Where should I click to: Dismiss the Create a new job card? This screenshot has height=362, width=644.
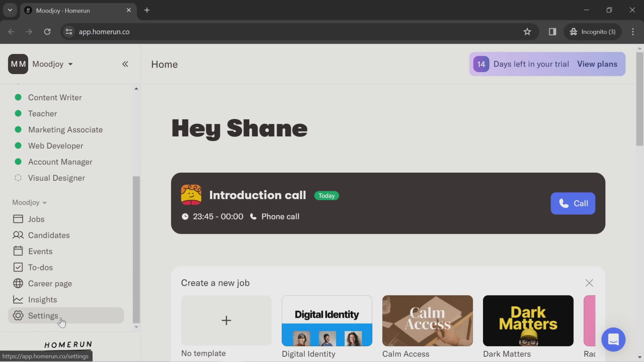pyautogui.click(x=590, y=283)
